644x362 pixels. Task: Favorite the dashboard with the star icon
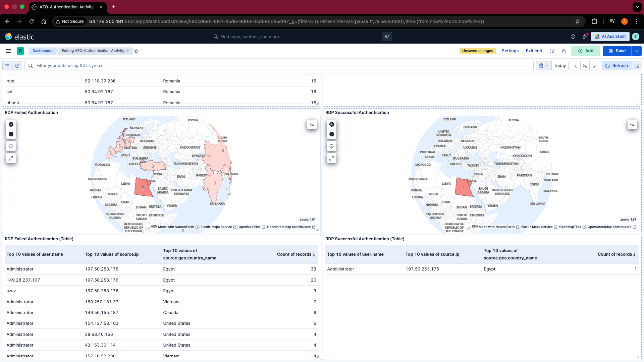(x=136, y=51)
